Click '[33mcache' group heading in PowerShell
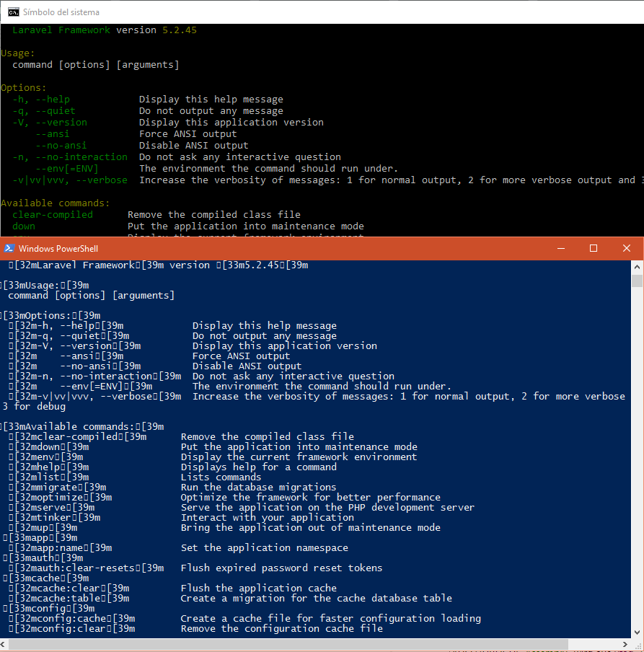 pos(46,578)
